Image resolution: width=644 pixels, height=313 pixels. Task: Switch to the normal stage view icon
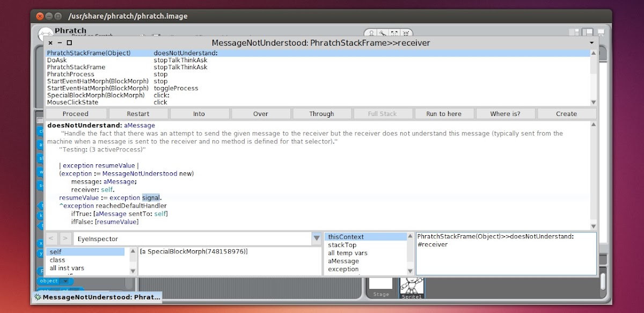click(x=588, y=33)
